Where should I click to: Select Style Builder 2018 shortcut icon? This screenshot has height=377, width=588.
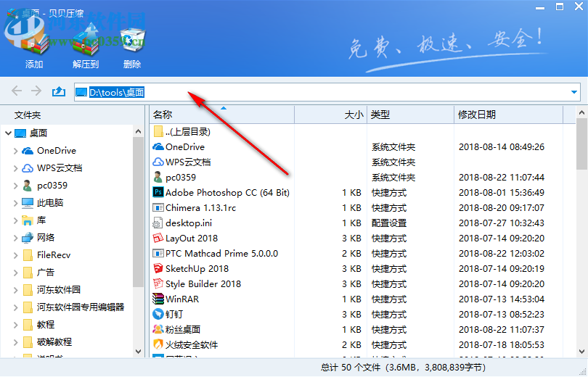(158, 283)
